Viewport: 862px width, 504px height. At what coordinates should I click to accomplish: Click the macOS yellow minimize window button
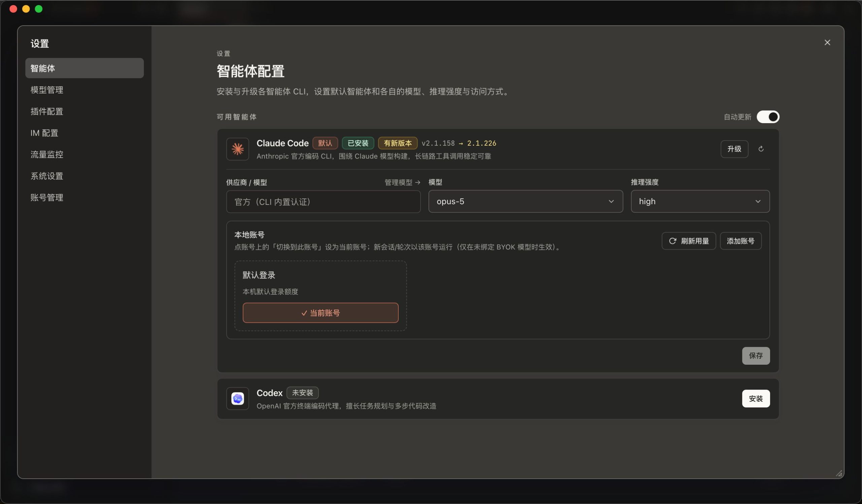[x=26, y=9]
